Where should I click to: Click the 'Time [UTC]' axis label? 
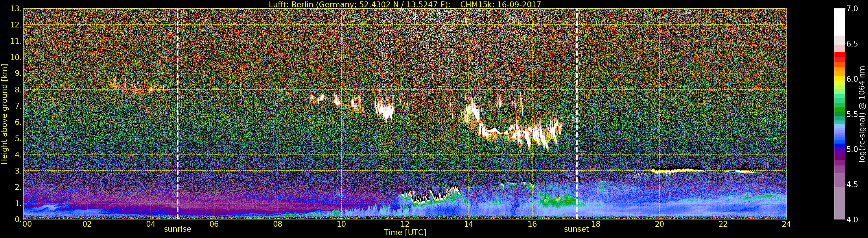pyautogui.click(x=405, y=233)
